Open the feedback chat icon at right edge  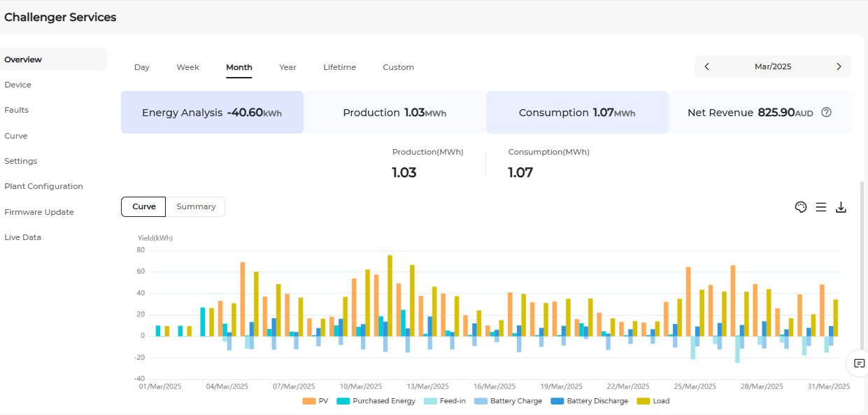tap(859, 363)
